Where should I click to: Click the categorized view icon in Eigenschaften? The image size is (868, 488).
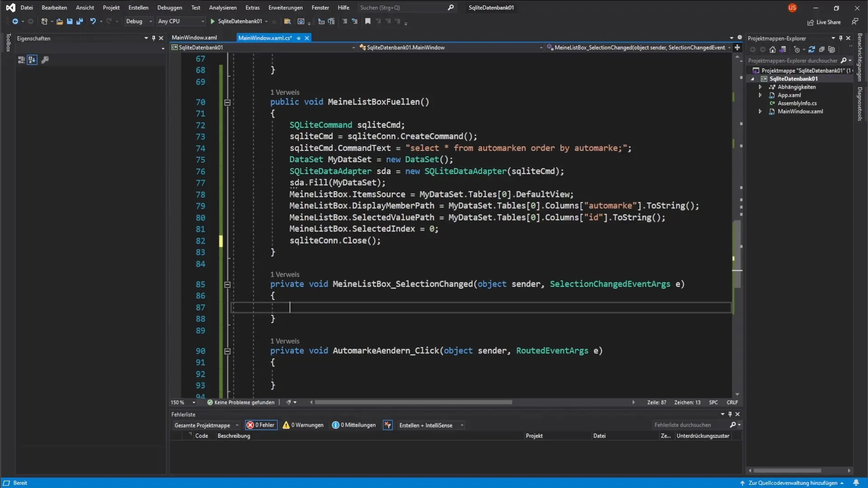pyautogui.click(x=21, y=60)
